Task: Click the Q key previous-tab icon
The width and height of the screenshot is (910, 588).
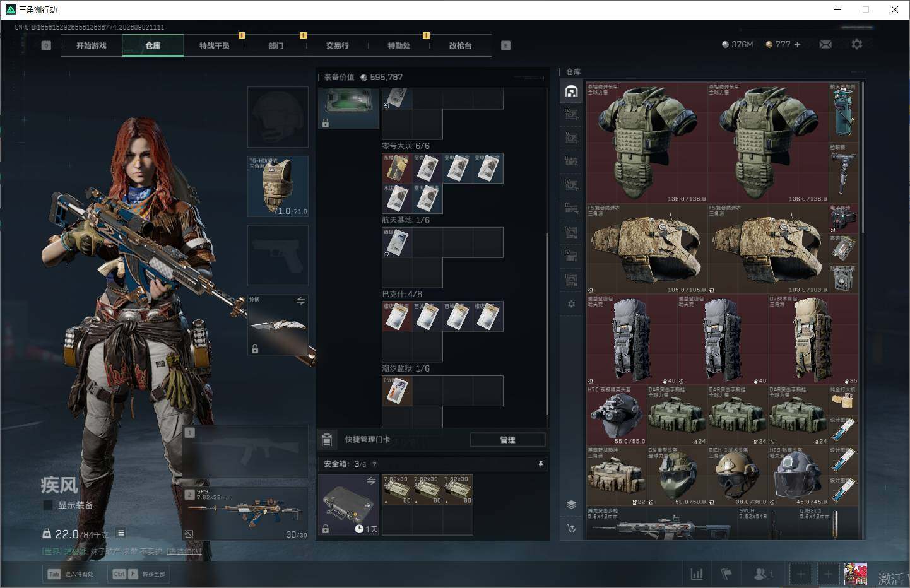Action: tap(46, 45)
